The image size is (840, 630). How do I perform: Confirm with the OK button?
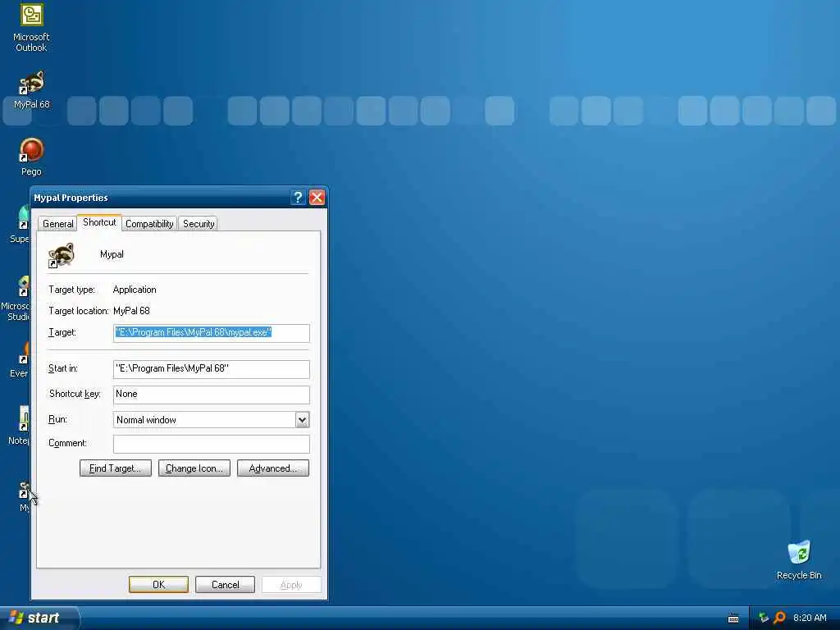[158, 584]
